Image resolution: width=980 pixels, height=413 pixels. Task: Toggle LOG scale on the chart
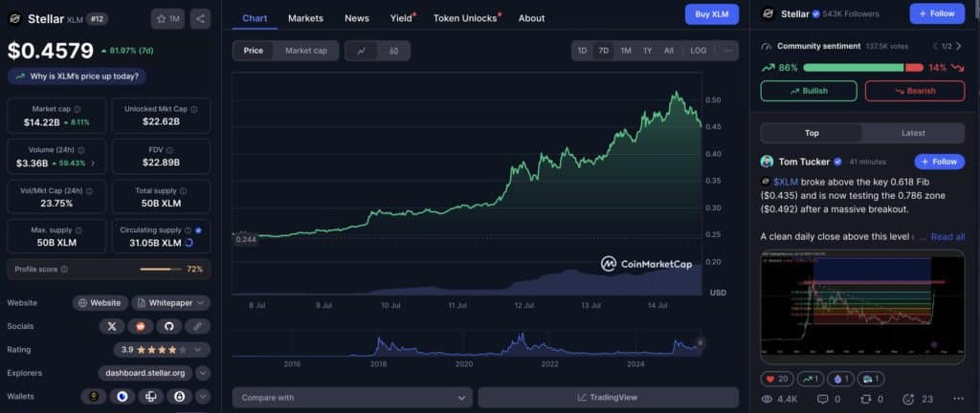coord(698,51)
